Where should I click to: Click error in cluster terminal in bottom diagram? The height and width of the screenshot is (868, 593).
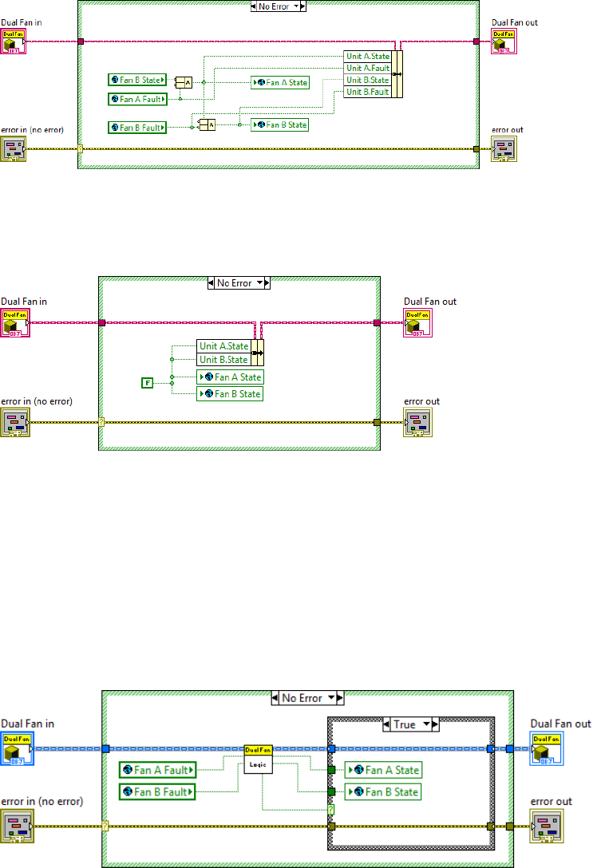point(18,826)
